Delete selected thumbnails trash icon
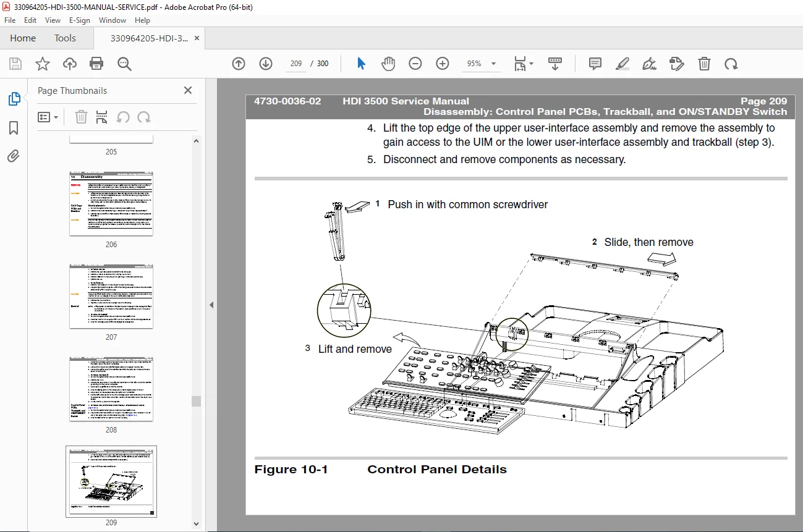Viewport: 803px width, 532px height. [x=81, y=117]
